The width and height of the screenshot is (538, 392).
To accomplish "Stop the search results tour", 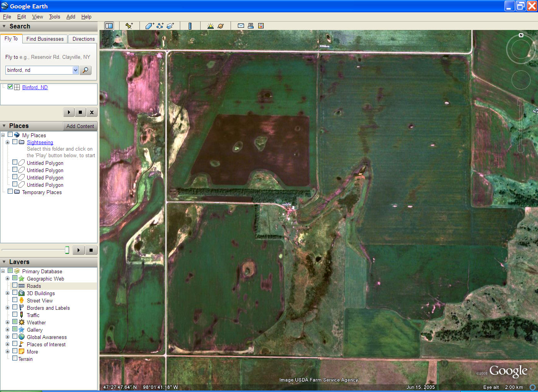I will 80,112.
